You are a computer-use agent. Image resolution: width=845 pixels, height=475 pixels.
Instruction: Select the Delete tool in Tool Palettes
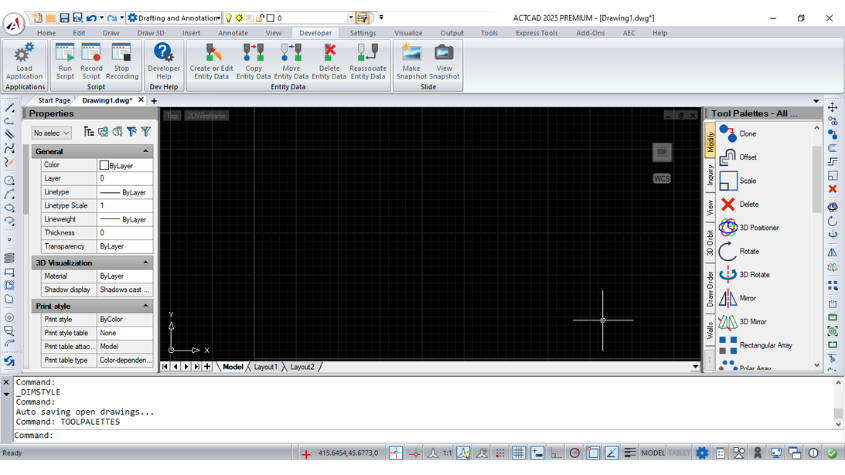pos(739,204)
